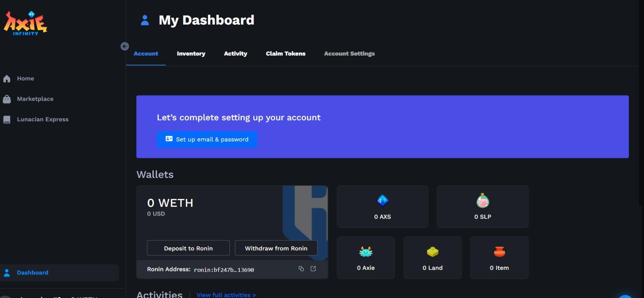Go to the Claim Tokens tab
644x298 pixels.
point(286,54)
